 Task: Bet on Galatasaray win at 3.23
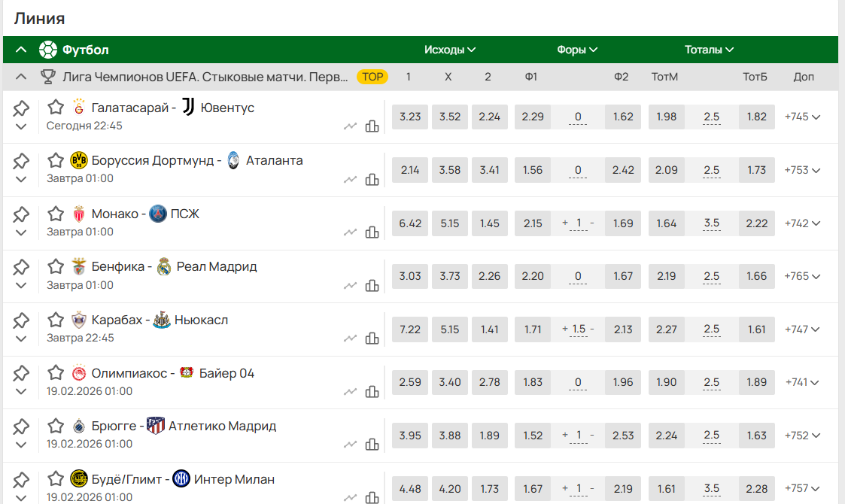tap(410, 117)
